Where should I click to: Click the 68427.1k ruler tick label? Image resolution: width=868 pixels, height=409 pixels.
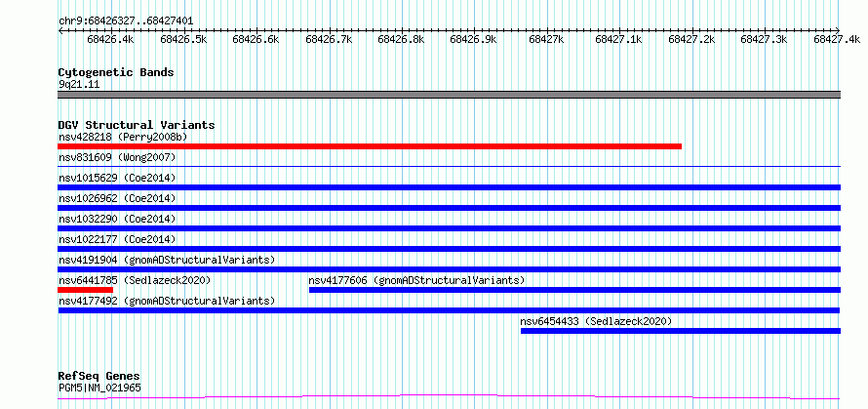pyautogui.click(x=619, y=39)
